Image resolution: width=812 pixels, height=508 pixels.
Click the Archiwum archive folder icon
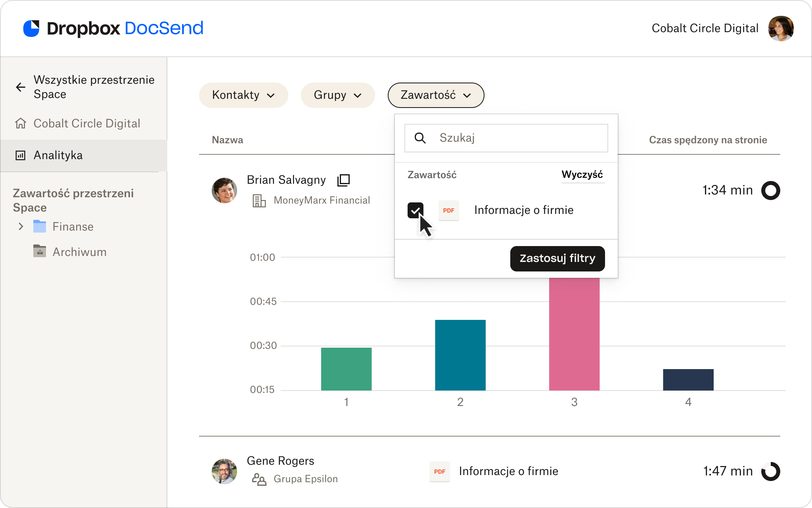(x=40, y=251)
